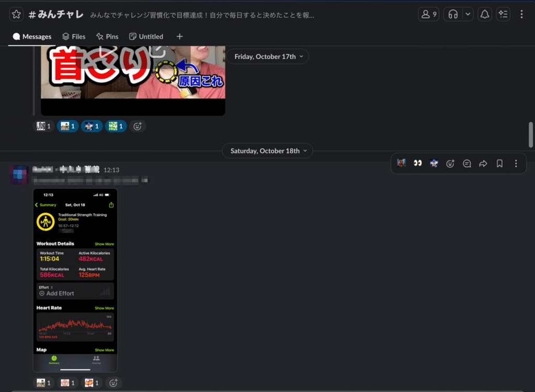Open huddle options dropdown arrow
The image size is (535, 392).
467,15
